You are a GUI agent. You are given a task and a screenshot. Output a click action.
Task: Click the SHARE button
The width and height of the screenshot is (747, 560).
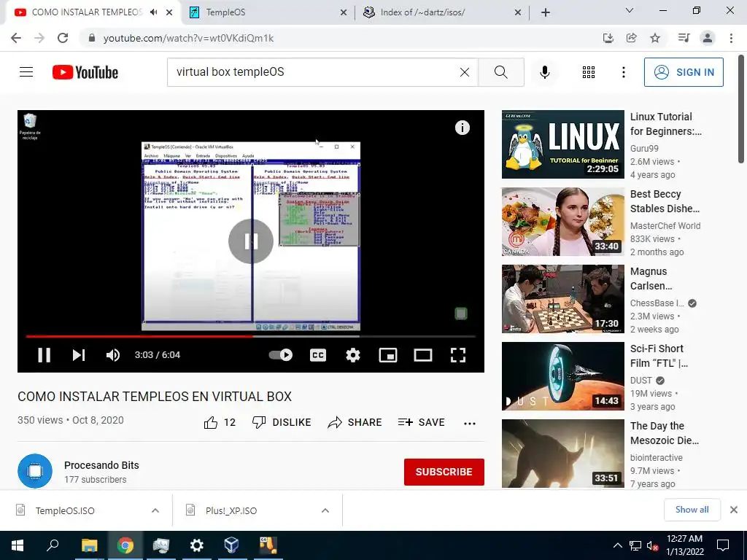coord(355,422)
